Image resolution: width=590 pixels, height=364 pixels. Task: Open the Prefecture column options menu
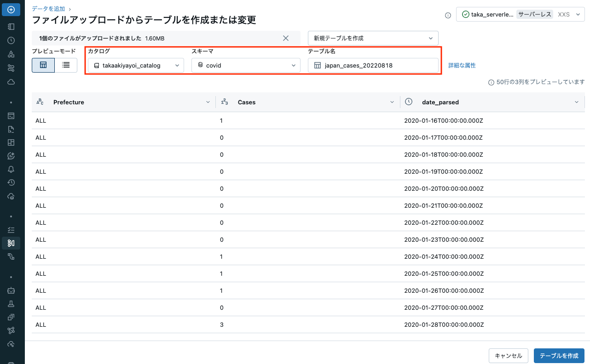pyautogui.click(x=208, y=102)
